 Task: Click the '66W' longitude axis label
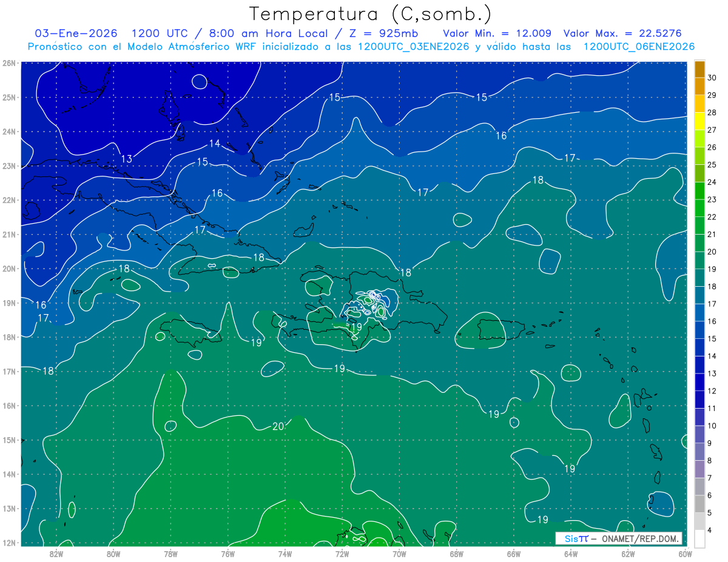[514, 554]
